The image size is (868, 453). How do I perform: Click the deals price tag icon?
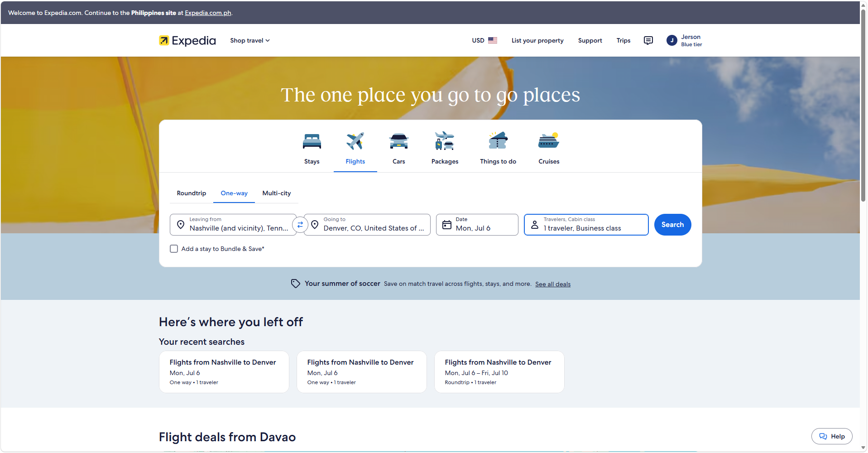click(296, 284)
